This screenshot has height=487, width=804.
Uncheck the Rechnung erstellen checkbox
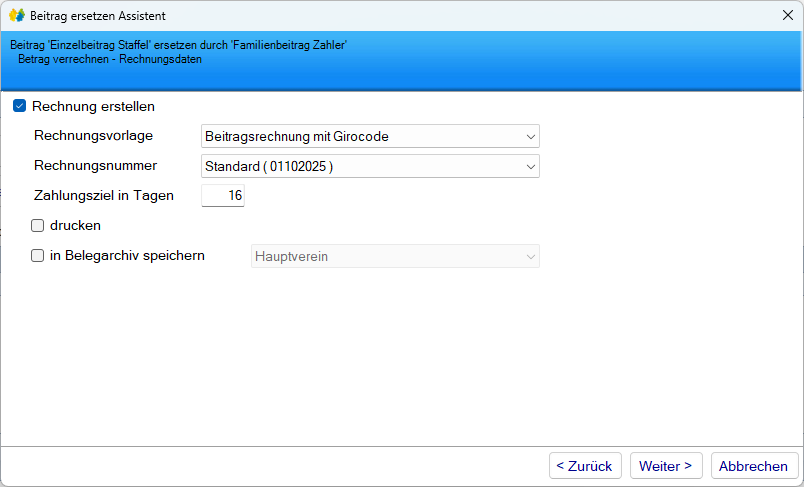click(20, 106)
